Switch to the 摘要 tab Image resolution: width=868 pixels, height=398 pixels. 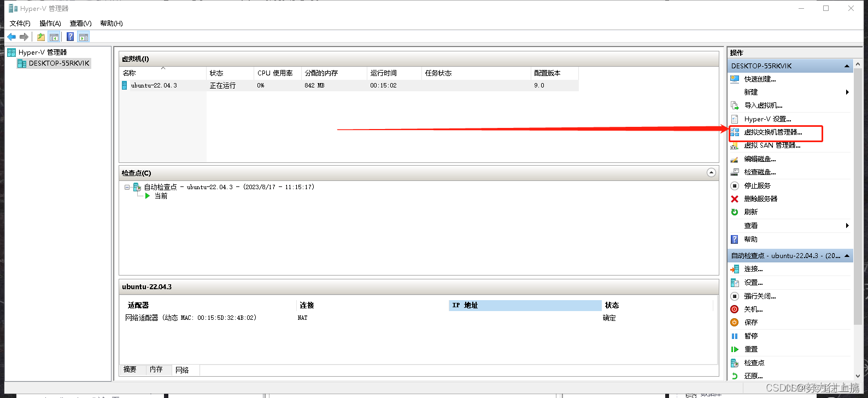pos(130,370)
